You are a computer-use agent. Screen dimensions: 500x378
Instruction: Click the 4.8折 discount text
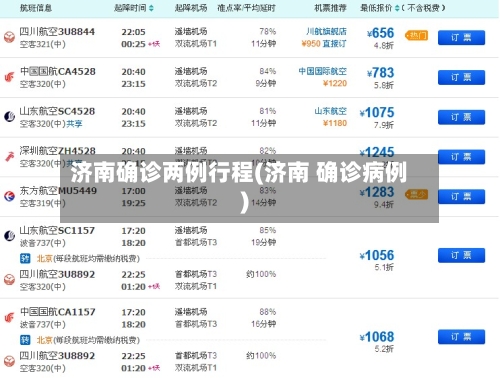[384, 46]
